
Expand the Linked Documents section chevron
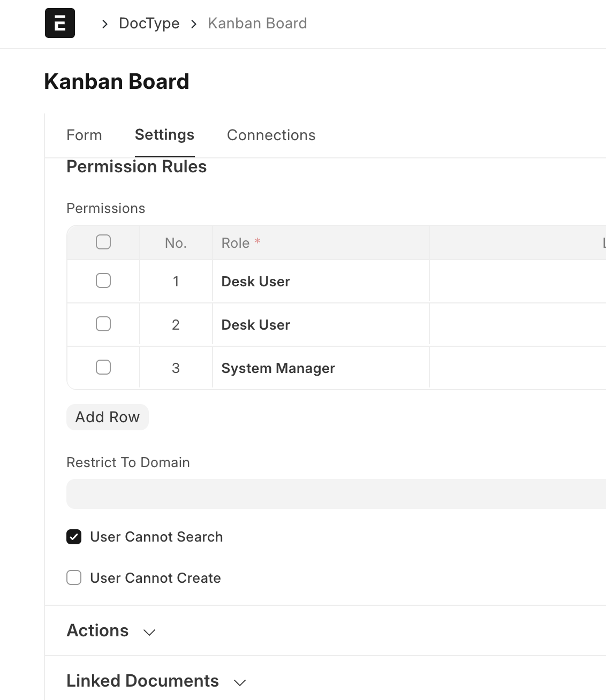(x=240, y=682)
